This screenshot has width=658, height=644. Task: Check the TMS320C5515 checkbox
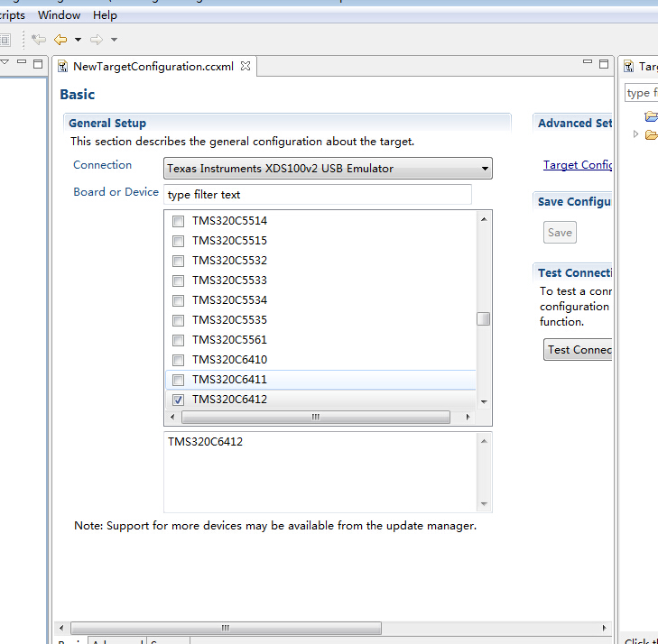tap(179, 241)
